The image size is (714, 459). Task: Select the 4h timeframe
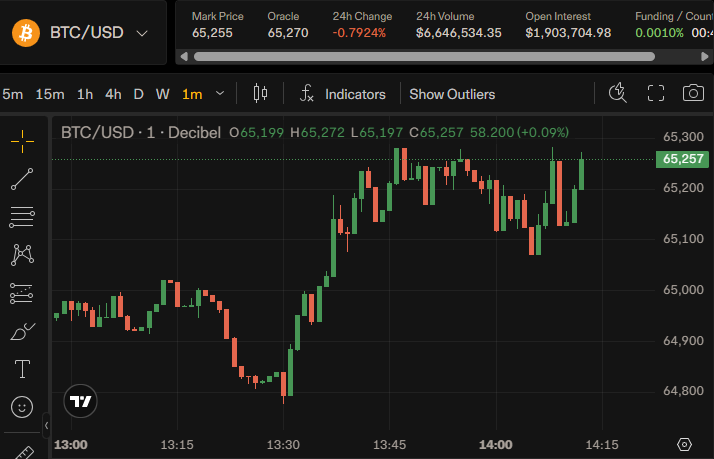113,94
